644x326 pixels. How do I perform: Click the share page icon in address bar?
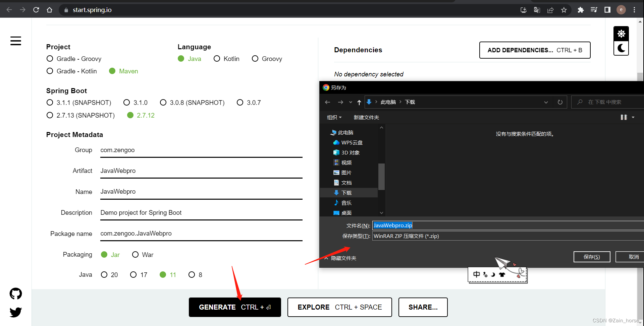tap(550, 10)
